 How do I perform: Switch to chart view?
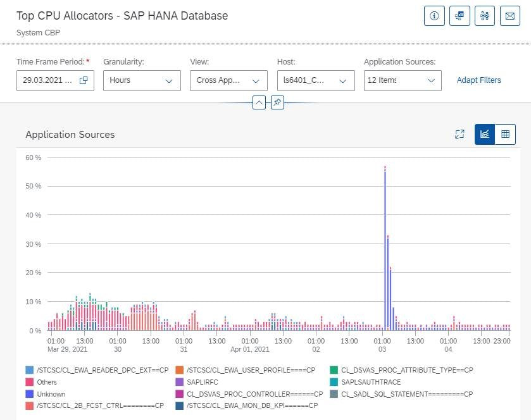click(485, 134)
